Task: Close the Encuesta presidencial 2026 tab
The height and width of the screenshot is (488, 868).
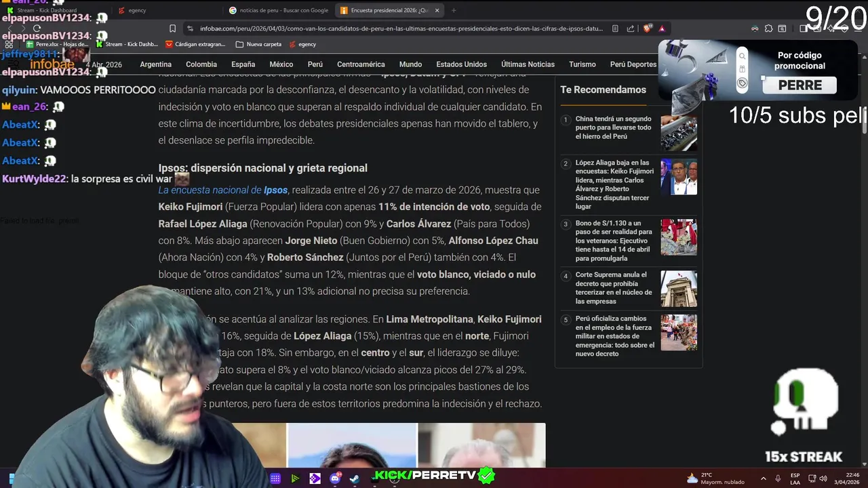Action: (x=437, y=10)
